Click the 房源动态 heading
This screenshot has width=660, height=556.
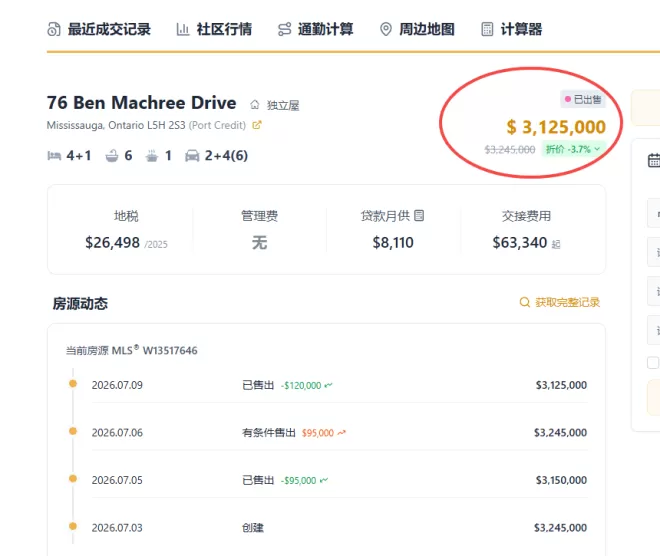point(80,303)
